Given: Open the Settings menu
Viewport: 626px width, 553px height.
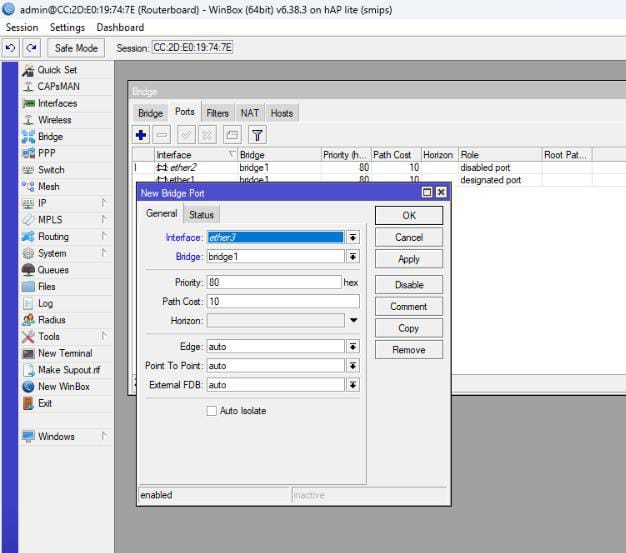Looking at the screenshot, I should (x=67, y=28).
